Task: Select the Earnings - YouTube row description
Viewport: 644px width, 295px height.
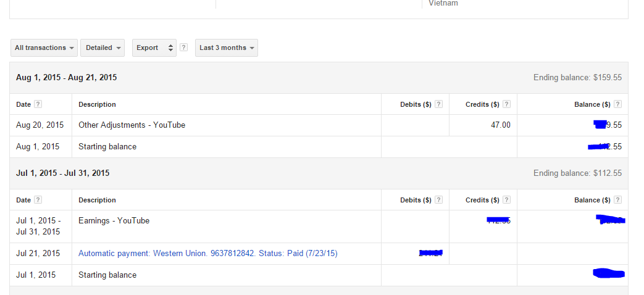Action: click(x=114, y=221)
